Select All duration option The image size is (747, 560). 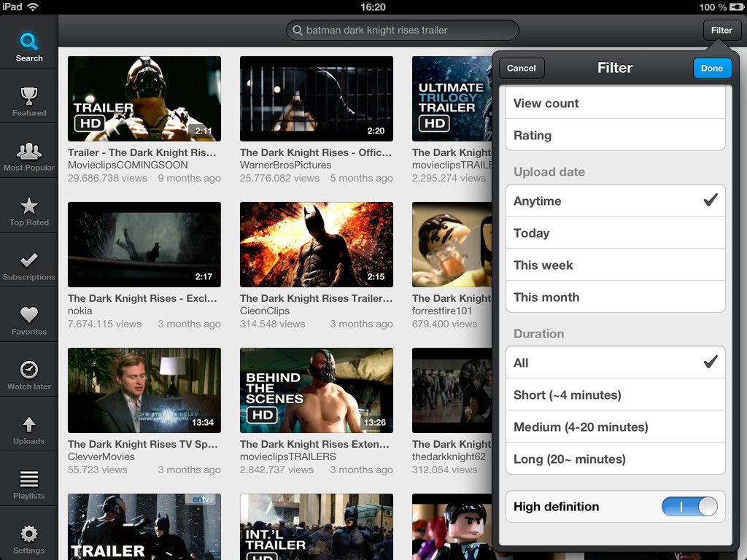[x=616, y=363]
